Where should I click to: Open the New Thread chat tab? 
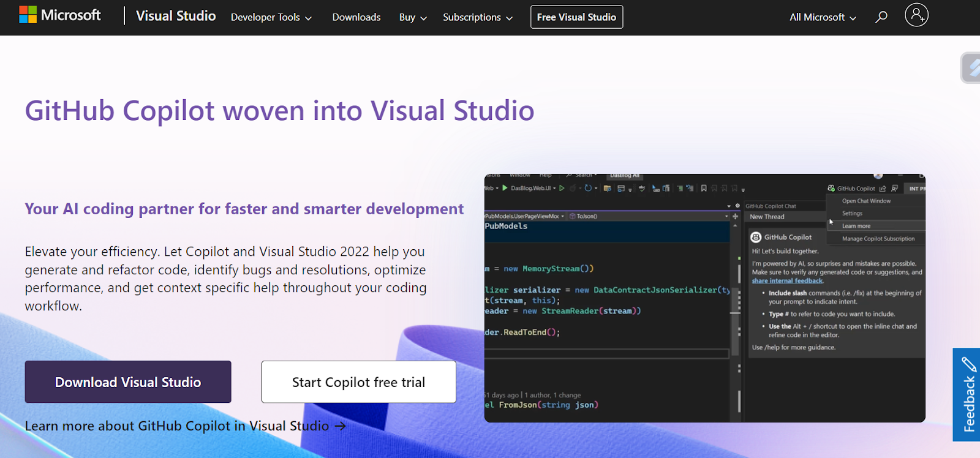coord(767,217)
